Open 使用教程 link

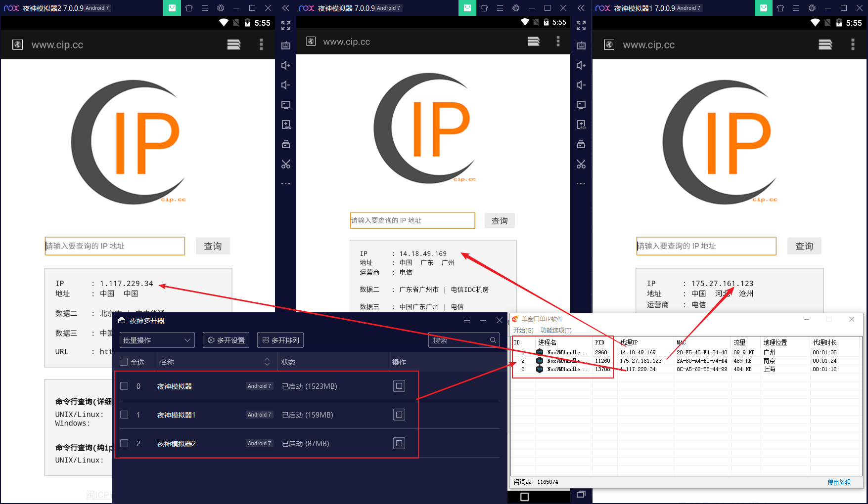[839, 482]
